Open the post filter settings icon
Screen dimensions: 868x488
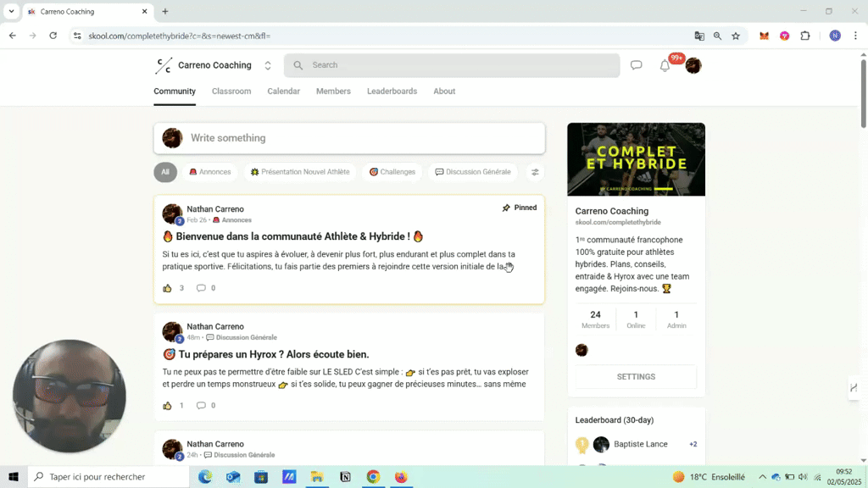coord(536,173)
